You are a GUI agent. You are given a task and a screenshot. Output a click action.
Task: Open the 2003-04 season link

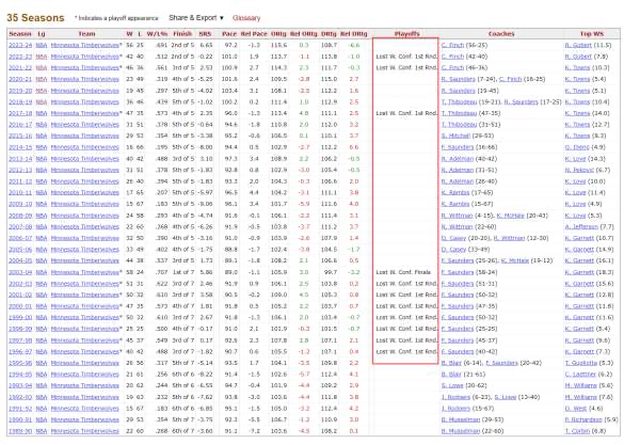[x=19, y=272]
